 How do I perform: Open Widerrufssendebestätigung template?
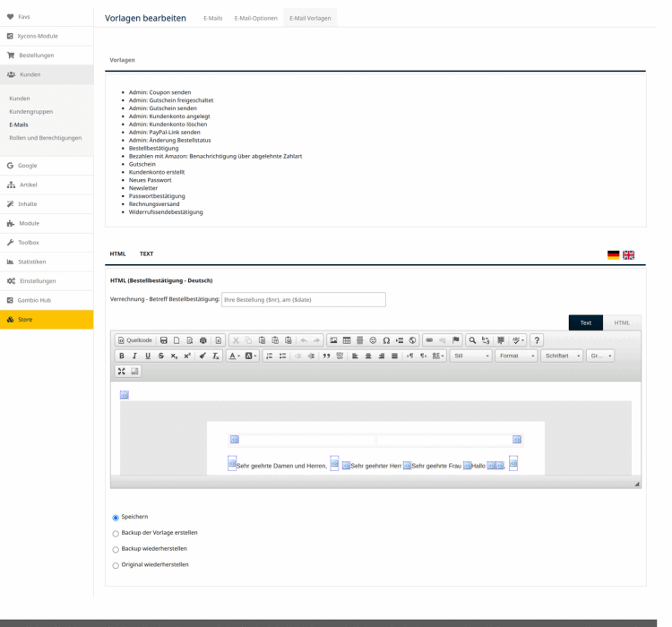(166, 212)
